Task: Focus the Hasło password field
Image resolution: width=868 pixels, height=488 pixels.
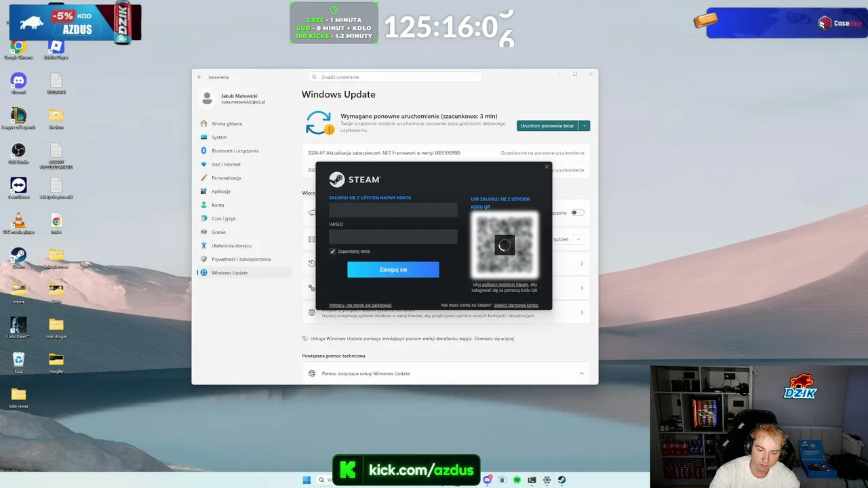Action: tap(393, 237)
